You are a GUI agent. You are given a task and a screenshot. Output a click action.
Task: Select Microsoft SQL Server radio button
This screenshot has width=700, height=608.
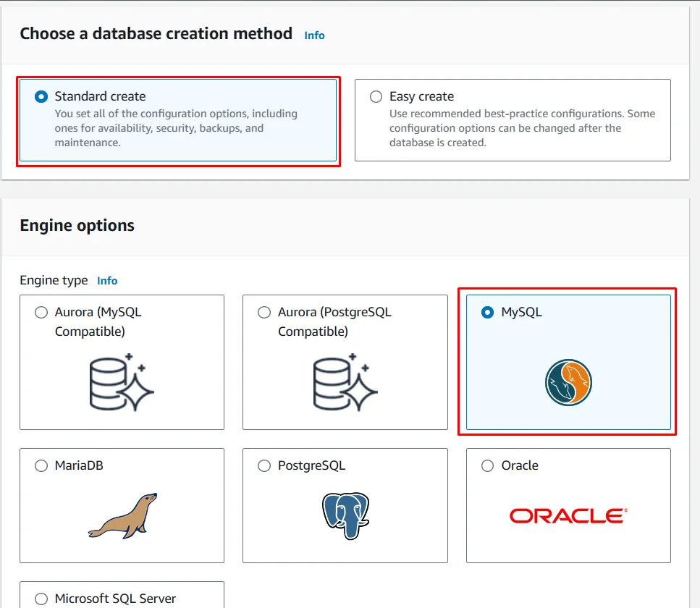pyautogui.click(x=41, y=599)
